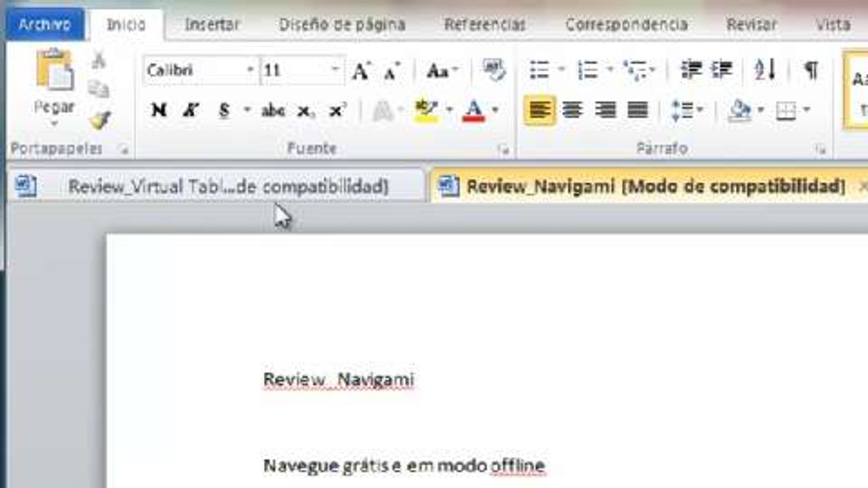This screenshot has width=868, height=488.
Task: Justify the paragraph text
Action: tap(637, 110)
